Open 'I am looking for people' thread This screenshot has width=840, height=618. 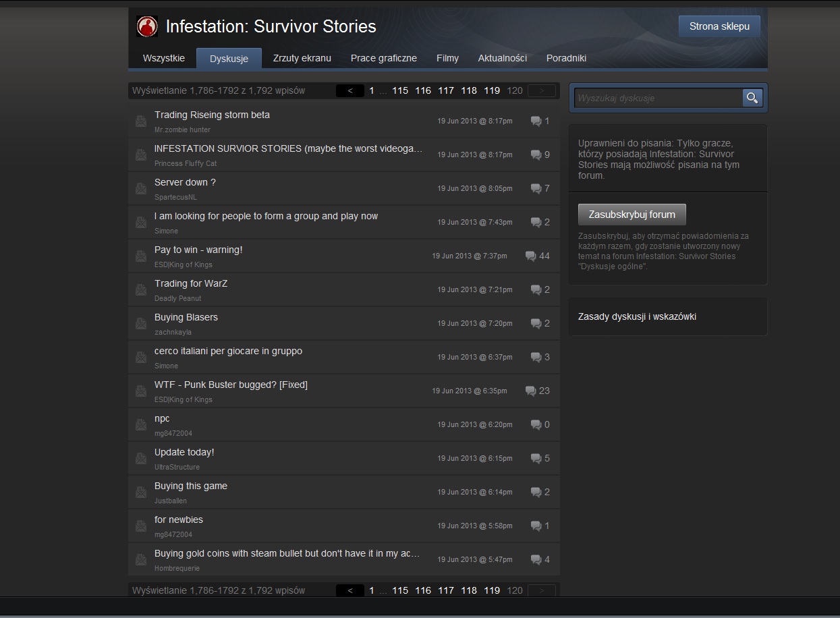[266, 216]
